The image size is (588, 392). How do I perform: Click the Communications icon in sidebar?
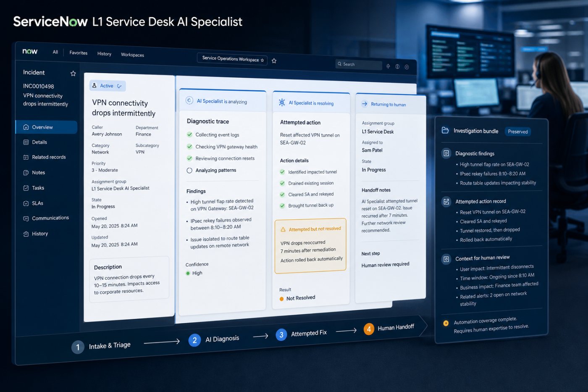(x=26, y=218)
